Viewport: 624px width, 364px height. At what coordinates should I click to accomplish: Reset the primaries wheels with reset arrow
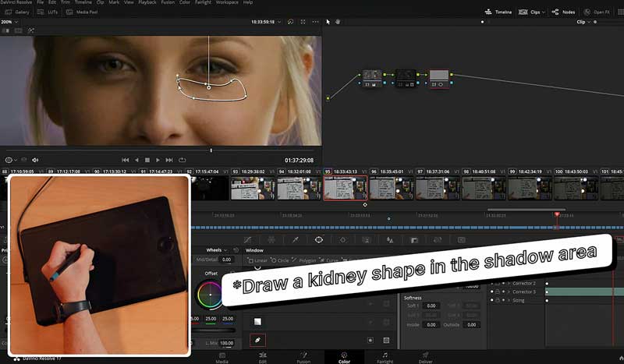236,250
